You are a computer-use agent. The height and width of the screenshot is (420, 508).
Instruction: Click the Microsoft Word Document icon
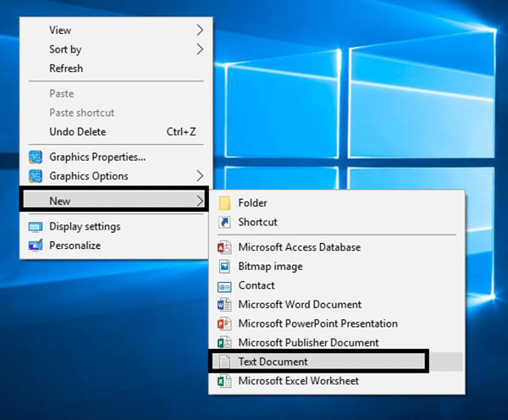click(224, 305)
